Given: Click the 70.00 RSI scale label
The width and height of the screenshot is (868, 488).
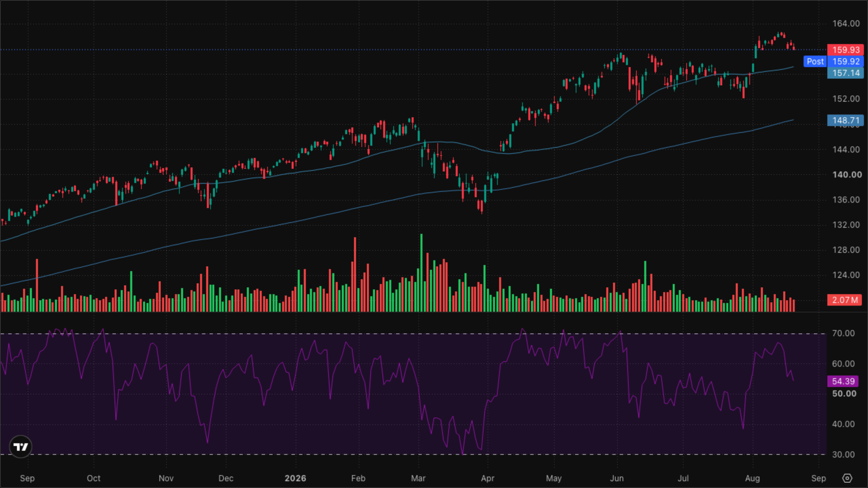Looking at the screenshot, I should point(843,333).
